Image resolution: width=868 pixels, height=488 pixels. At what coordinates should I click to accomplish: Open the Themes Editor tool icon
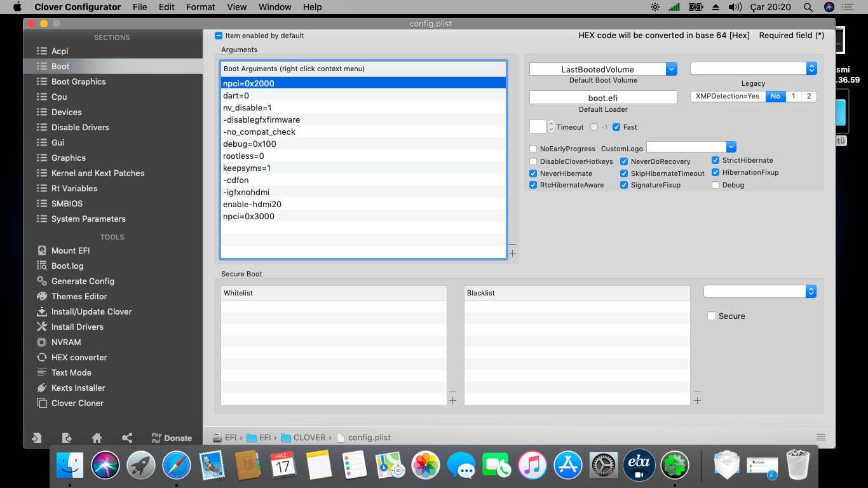click(x=42, y=296)
